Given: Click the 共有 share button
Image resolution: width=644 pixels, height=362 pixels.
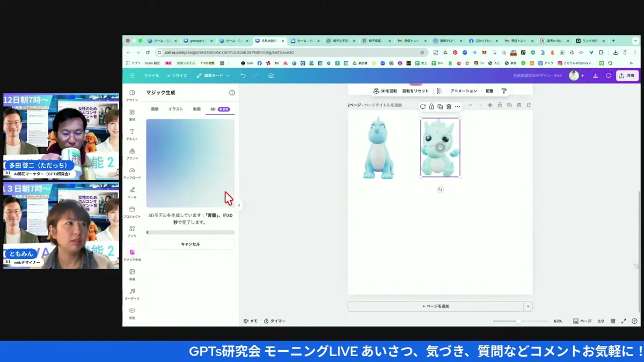Looking at the screenshot, I should 627,76.
